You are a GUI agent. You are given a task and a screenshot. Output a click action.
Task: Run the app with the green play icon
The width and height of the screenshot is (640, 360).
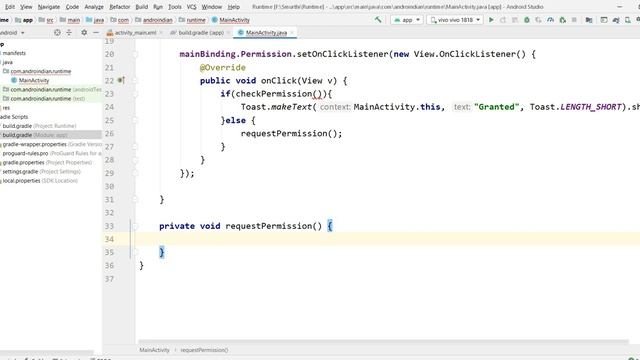491,20
